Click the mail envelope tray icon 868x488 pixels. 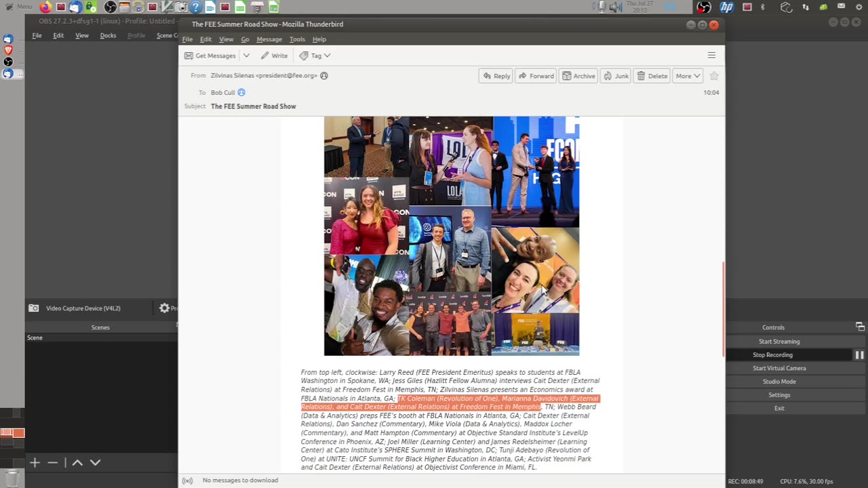pos(842,7)
